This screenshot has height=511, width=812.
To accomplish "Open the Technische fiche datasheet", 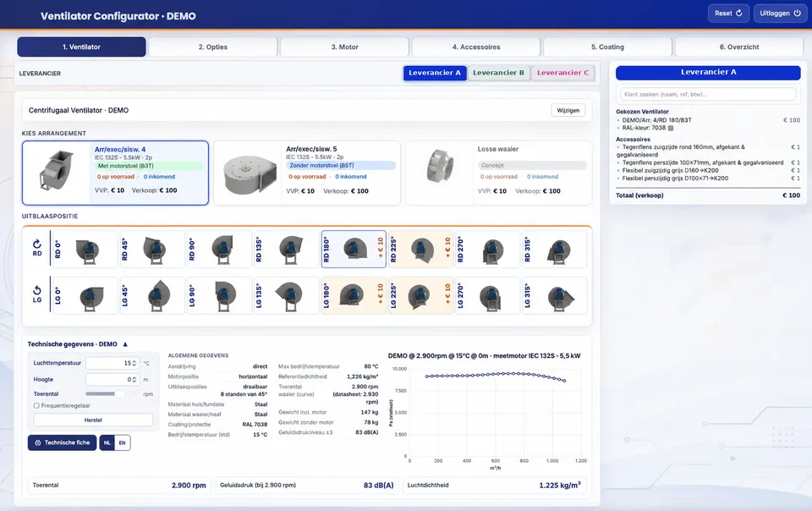I will coord(62,442).
